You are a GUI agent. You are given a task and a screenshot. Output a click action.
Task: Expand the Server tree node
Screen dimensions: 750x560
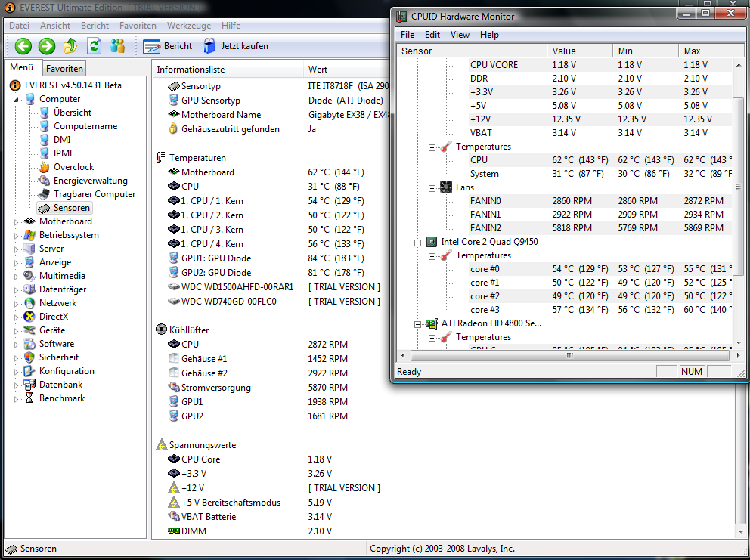[x=16, y=249]
